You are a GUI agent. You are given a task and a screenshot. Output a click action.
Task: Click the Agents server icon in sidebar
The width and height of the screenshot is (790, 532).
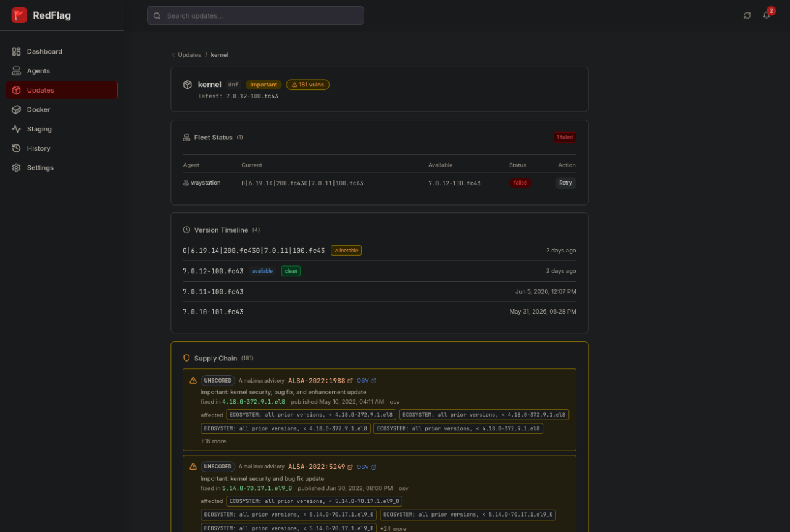click(x=16, y=71)
